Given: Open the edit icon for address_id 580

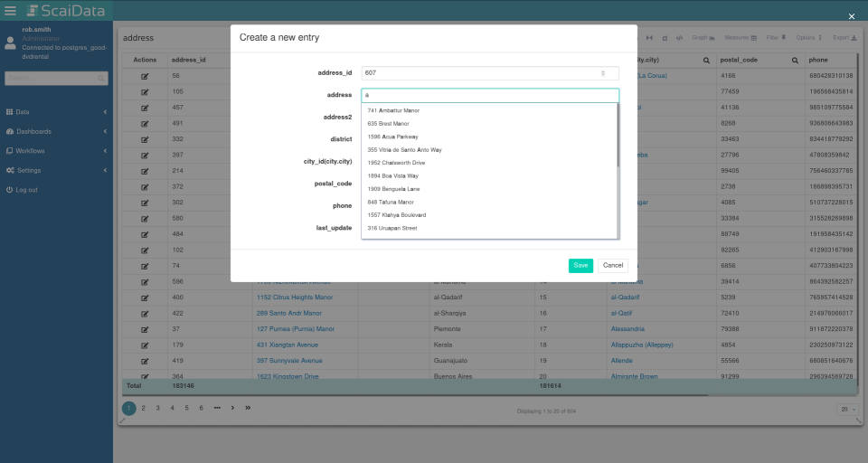Looking at the screenshot, I should pyautogui.click(x=145, y=219).
